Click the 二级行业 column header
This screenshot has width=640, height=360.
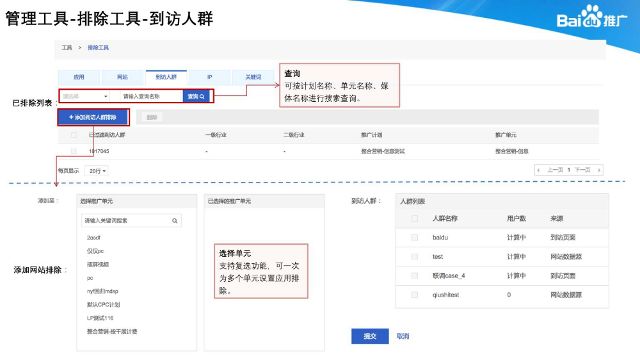pos(293,135)
